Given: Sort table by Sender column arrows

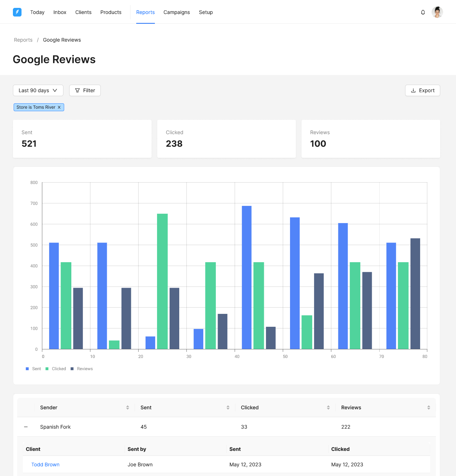Looking at the screenshot, I should 128,407.
